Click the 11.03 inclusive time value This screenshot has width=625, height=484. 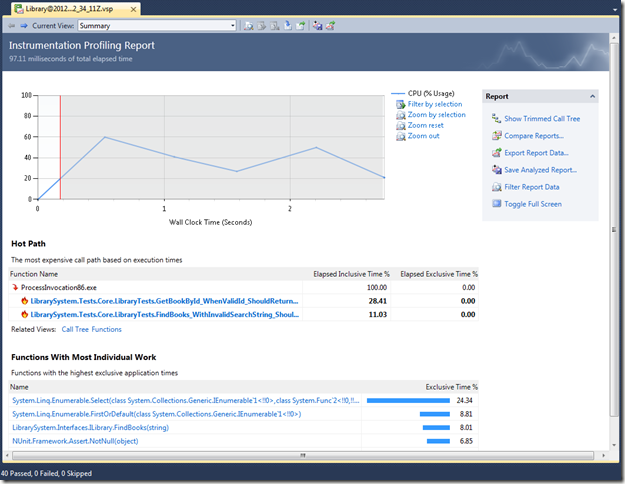tap(378, 315)
